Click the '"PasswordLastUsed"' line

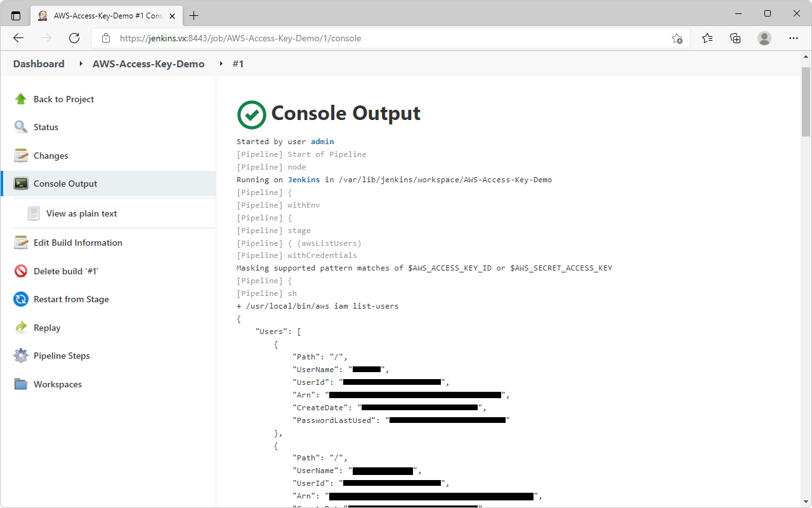click(x=401, y=420)
